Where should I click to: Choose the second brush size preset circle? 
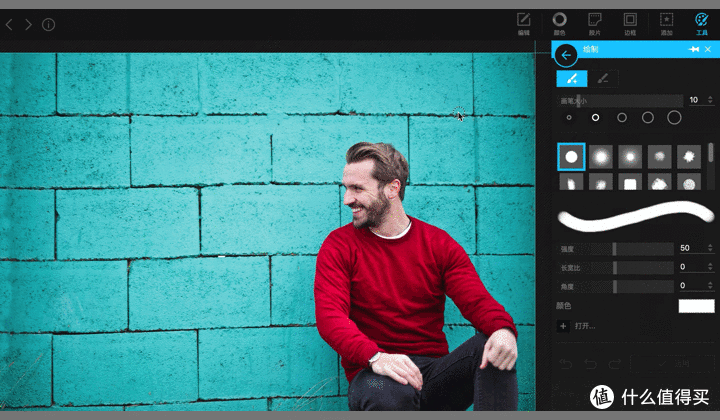click(x=595, y=118)
